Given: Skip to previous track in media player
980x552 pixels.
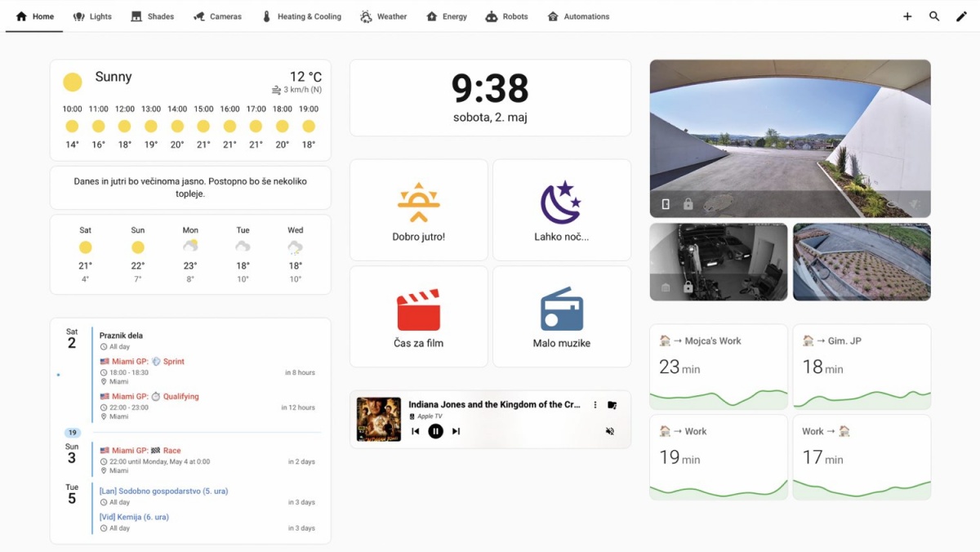Looking at the screenshot, I should coord(416,431).
